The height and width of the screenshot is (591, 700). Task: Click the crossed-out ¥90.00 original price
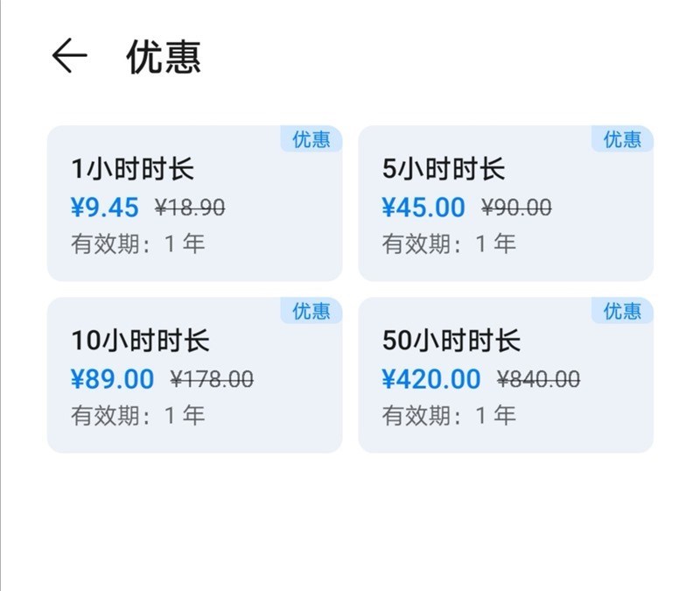(x=516, y=208)
